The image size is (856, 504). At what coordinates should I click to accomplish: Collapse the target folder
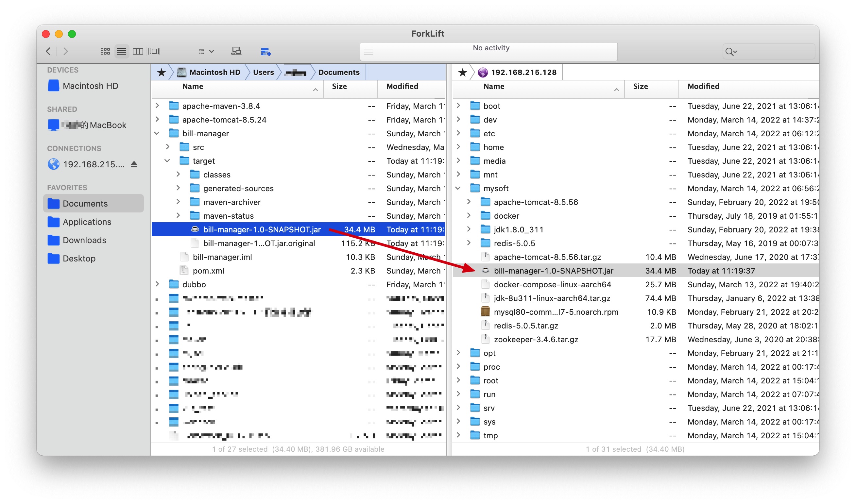(167, 160)
